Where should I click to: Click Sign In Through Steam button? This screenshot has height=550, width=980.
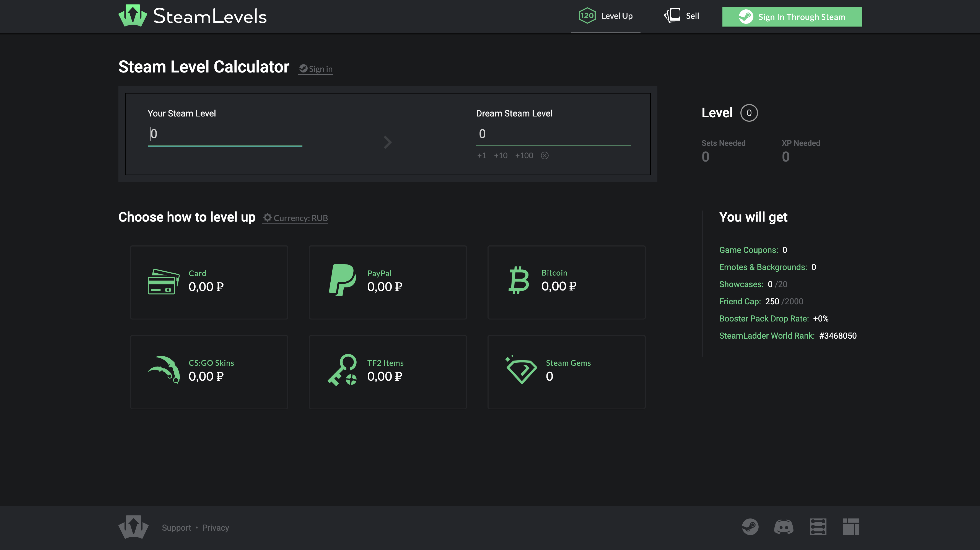tap(792, 17)
